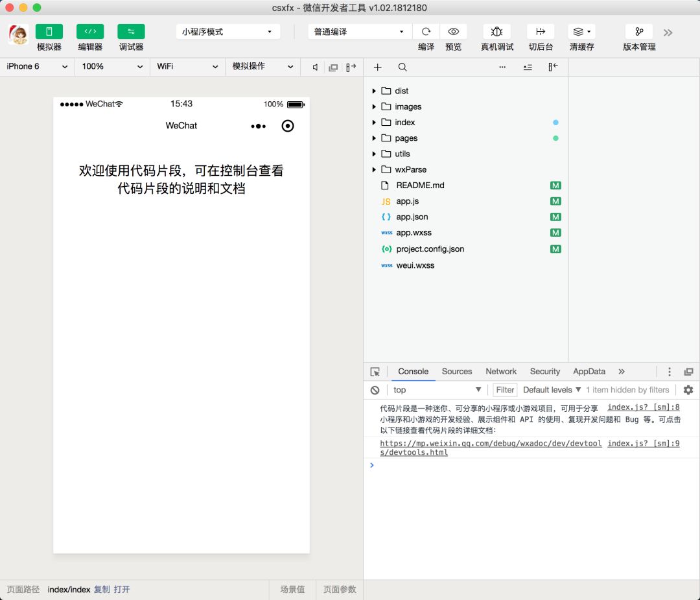Open the index.js? [sm]:8 source link

pyautogui.click(x=644, y=407)
